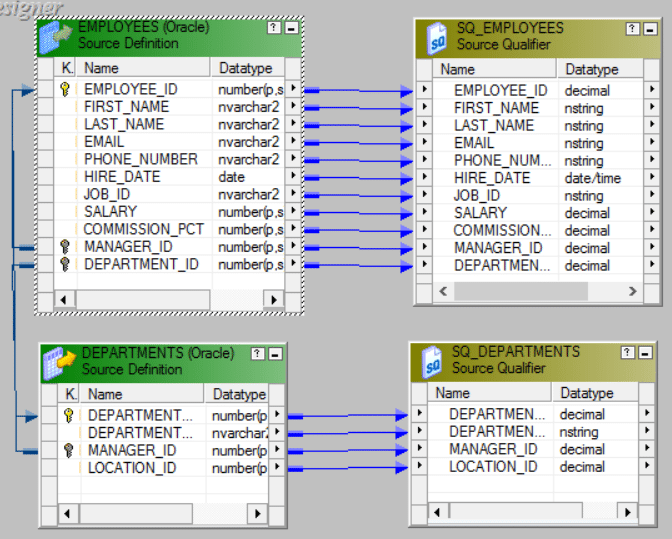Select JOB_ID port in EMPLOYEES source
This screenshot has width=672, height=539.
pyautogui.click(x=169, y=194)
